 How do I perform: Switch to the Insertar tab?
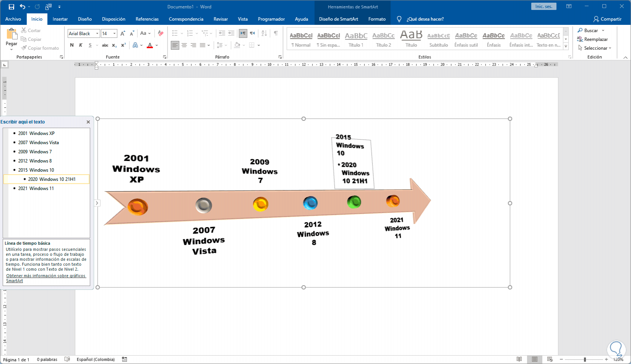click(x=60, y=19)
